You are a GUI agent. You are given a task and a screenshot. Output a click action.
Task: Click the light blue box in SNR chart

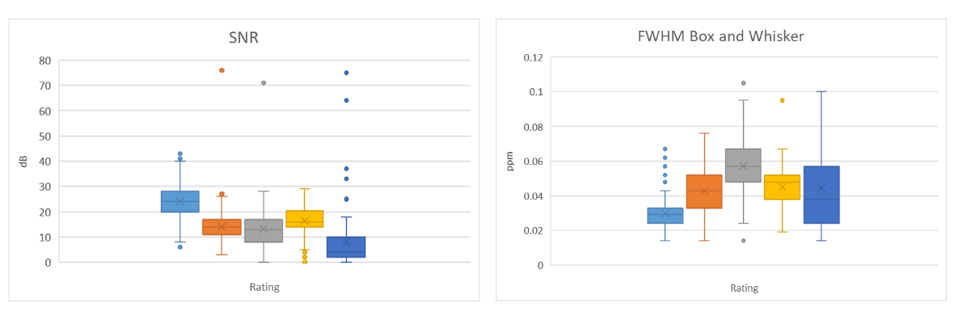[180, 201]
